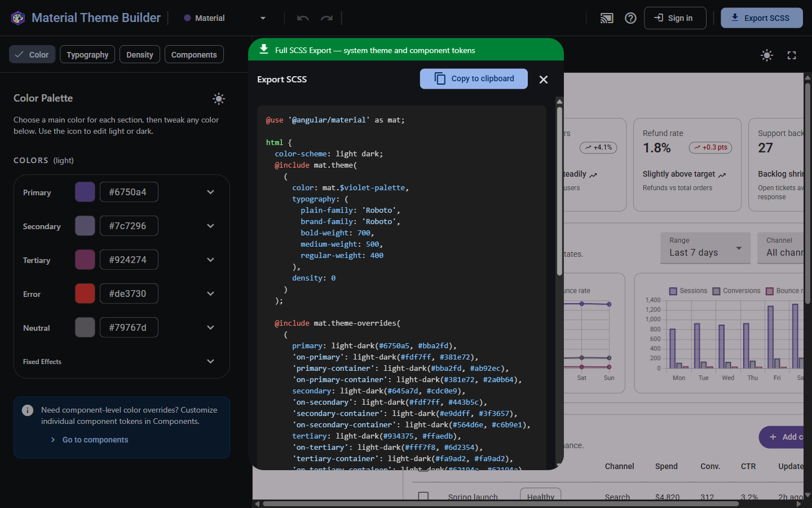Viewport: 812px width, 508px height.
Task: Pick the Secondary color swatch
Action: (x=85, y=226)
